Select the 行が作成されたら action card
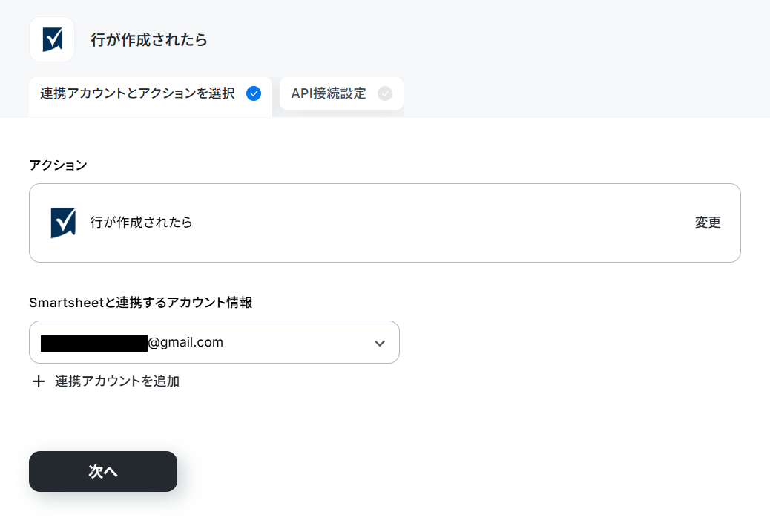 [384, 223]
